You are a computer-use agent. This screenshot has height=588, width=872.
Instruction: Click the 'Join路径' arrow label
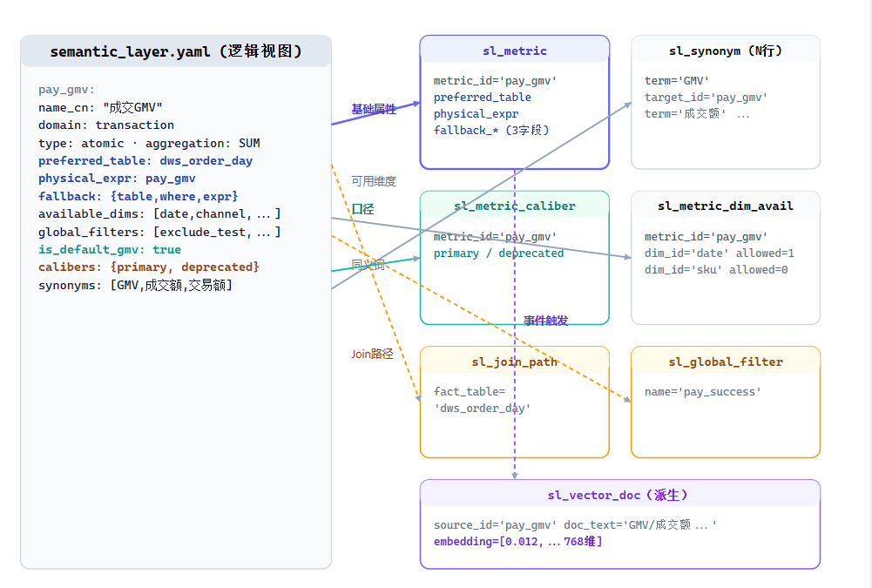click(372, 354)
